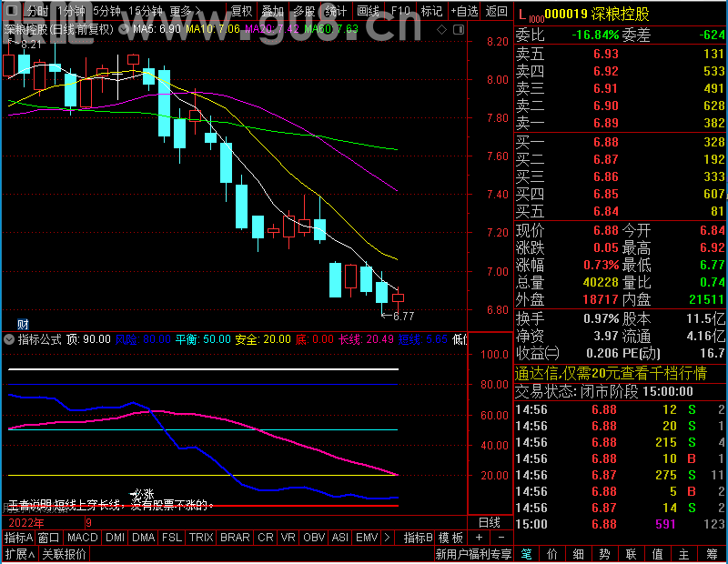Screen dimensions: 728x564
Task: Switch indicator to CR
Action: 266,538
